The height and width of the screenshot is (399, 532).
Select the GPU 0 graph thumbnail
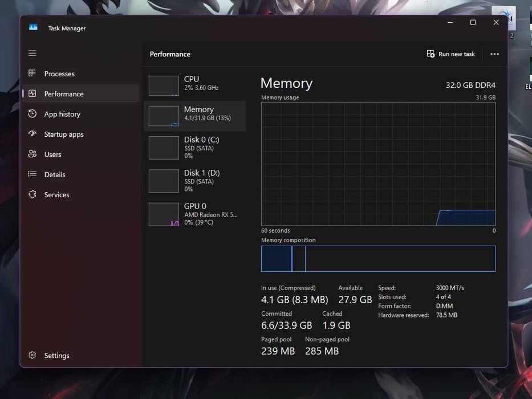[x=164, y=214]
